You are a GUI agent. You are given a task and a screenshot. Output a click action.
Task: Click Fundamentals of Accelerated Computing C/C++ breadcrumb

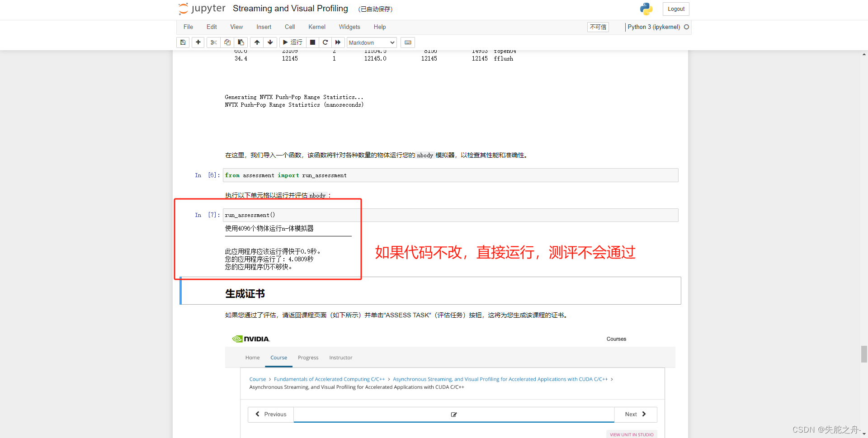pos(329,379)
